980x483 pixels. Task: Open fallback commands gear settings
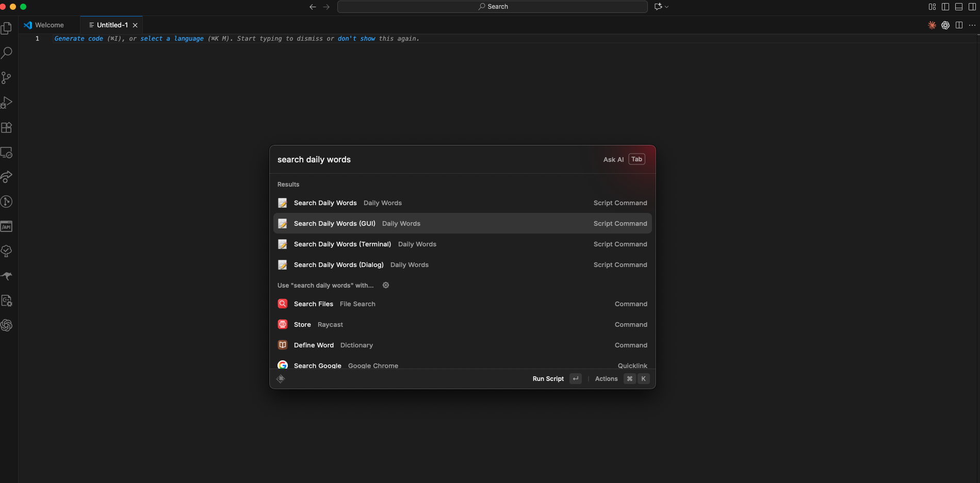coord(386,285)
